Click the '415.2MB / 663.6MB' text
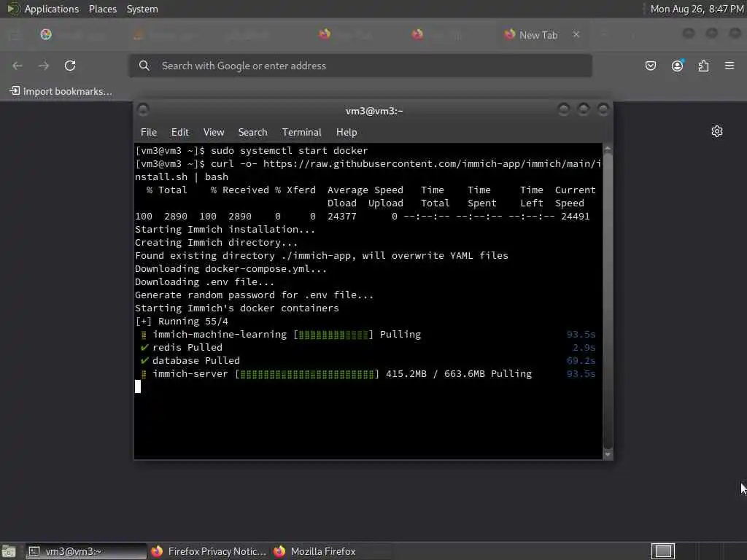 435,374
